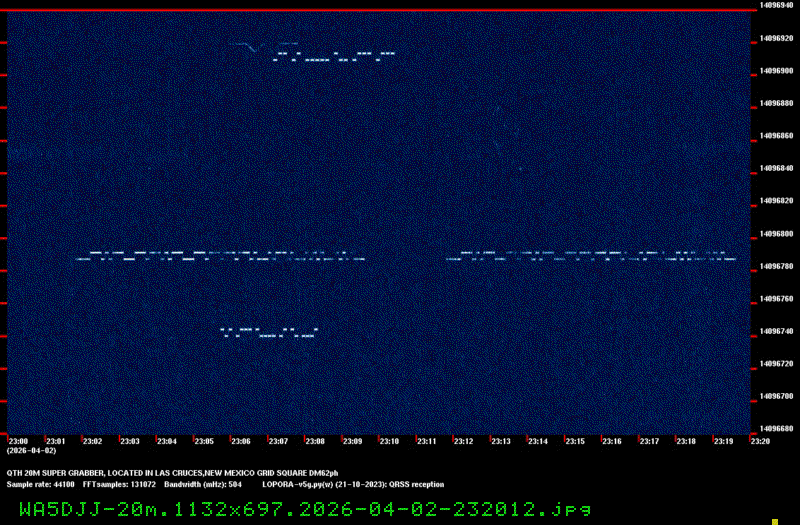800x525 pixels.
Task: Click the QTH 20M SUPER GRABBER description line
Action: click(172, 473)
